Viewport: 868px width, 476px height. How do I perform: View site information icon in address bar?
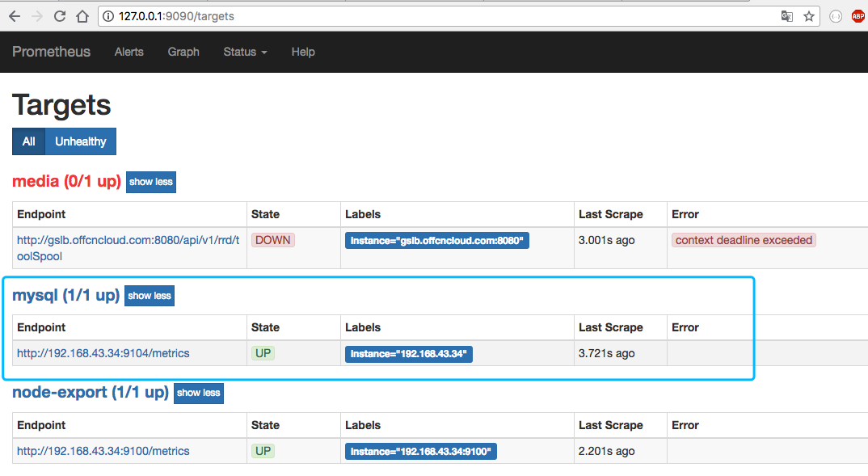pos(108,16)
